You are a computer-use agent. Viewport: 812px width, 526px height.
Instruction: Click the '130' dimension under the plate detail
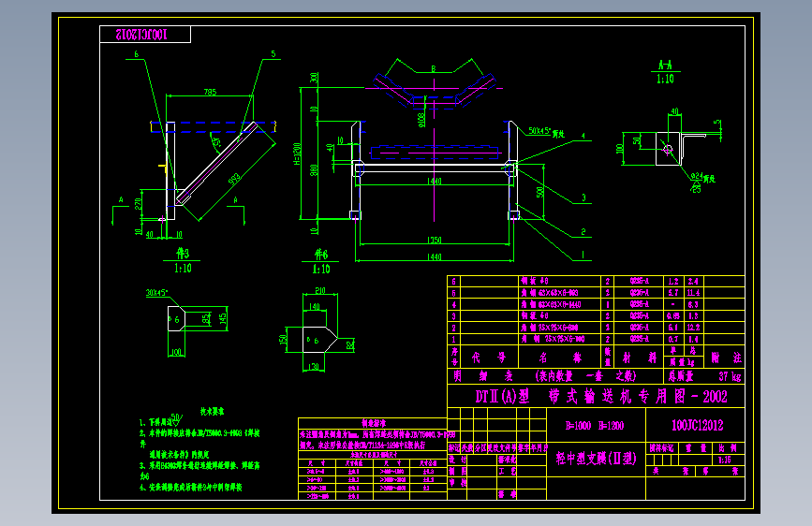[x=314, y=367]
